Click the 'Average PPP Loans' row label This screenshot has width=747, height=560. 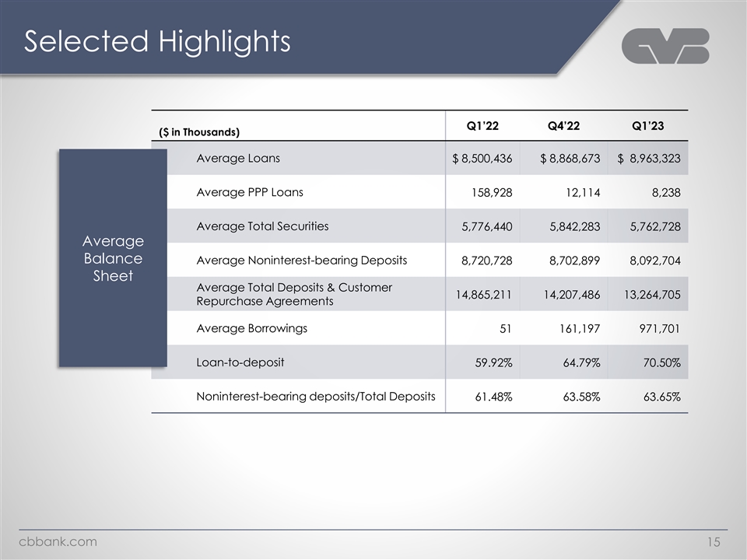250,192
